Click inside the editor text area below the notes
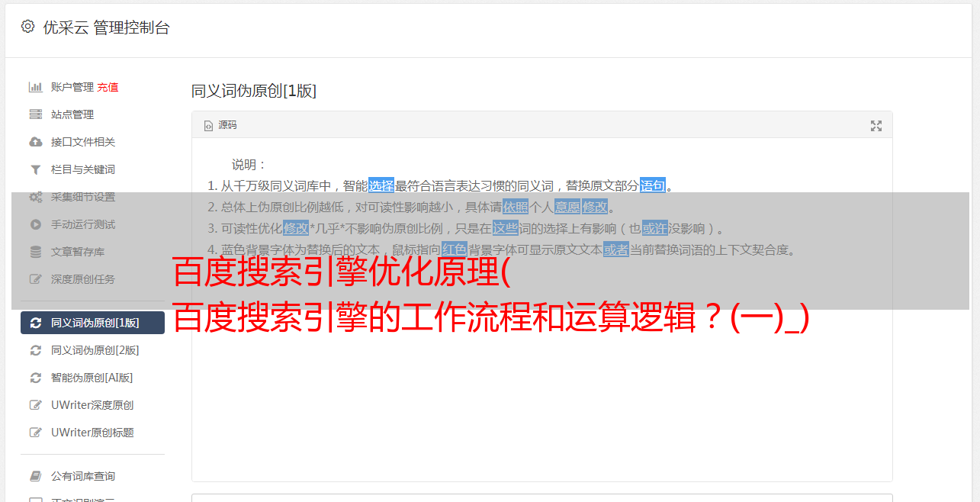Viewport: 980px width, 502px height. pyautogui.click(x=541, y=397)
